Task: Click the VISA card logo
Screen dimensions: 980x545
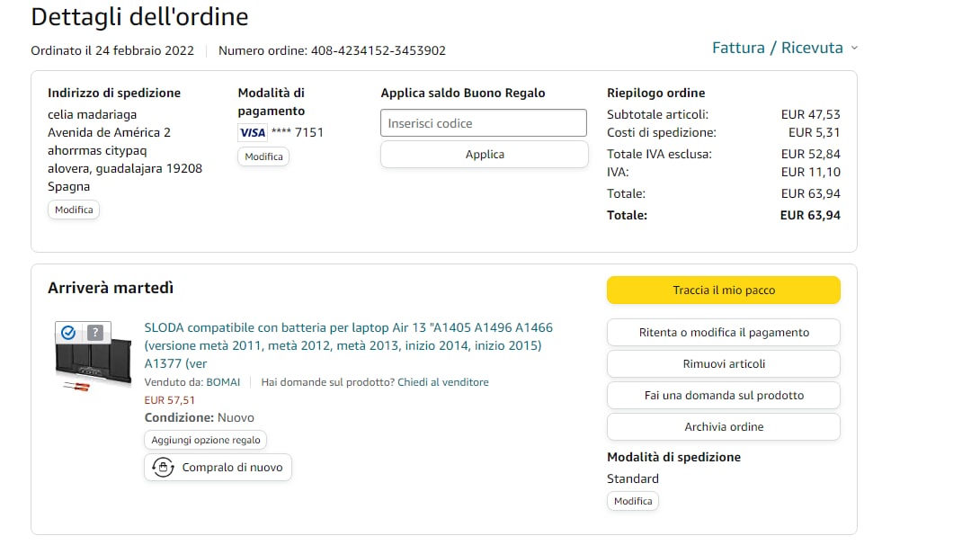Action: (x=253, y=133)
